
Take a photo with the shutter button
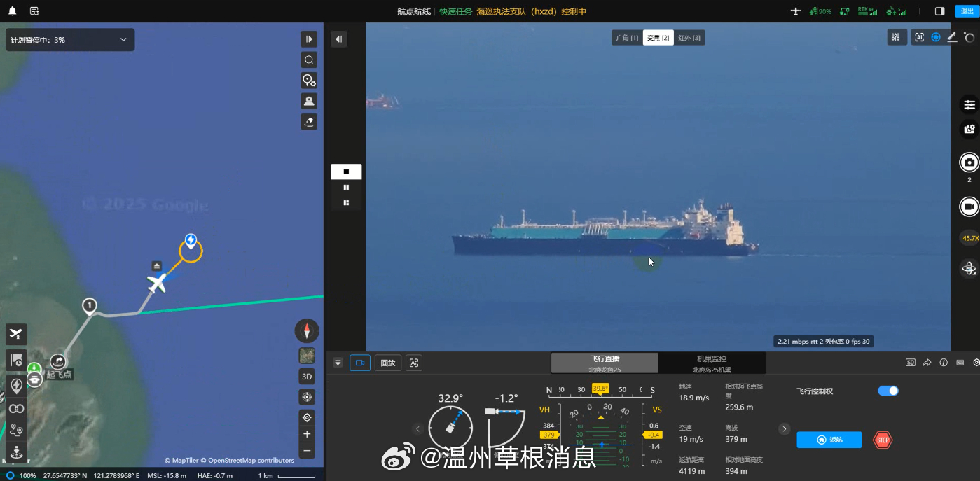pos(969,162)
